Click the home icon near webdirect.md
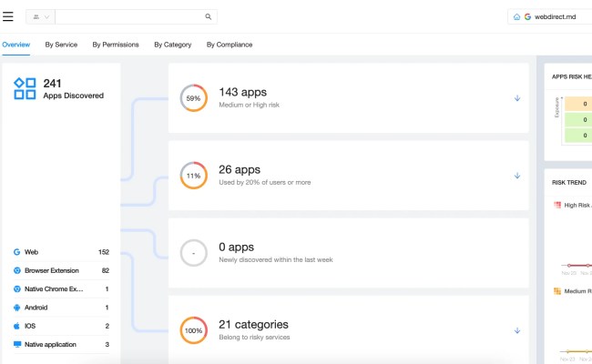The width and height of the screenshot is (592, 364). (x=516, y=17)
